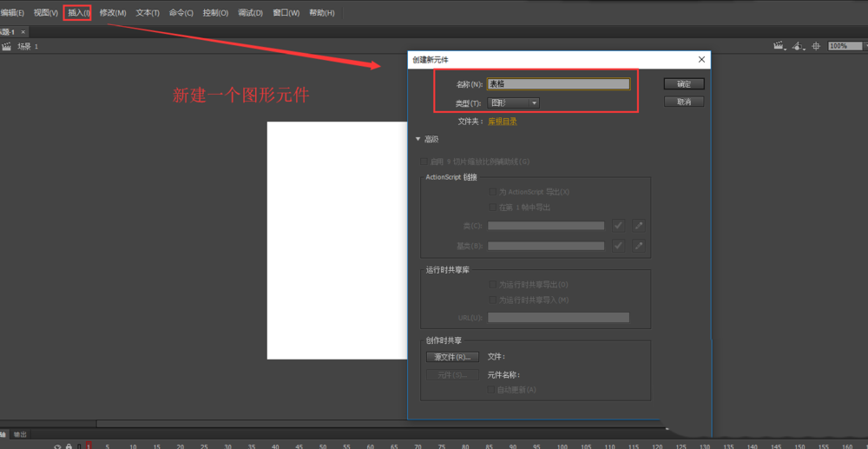Check 为运行时共享导入(M)
868x449 pixels.
click(x=493, y=300)
